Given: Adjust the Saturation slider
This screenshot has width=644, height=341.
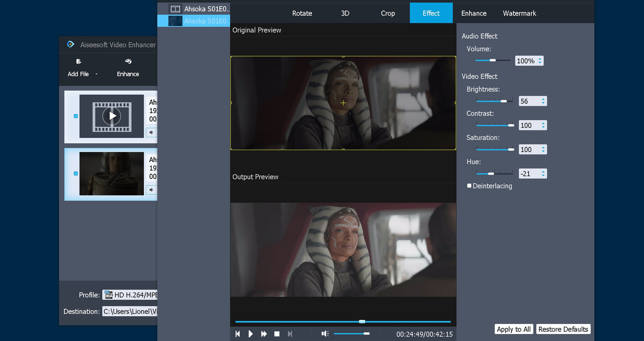Looking at the screenshot, I should (495, 149).
